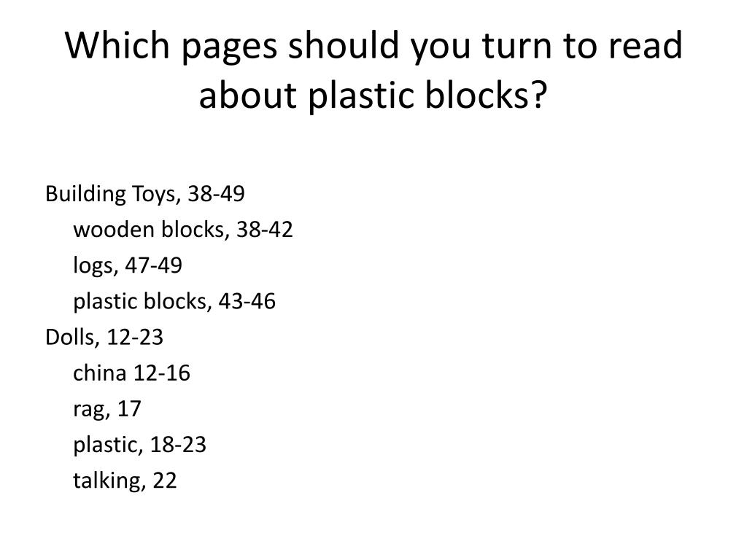Click the plastic blocks, 43-46 entry
The width and height of the screenshot is (747, 560).
pos(174,302)
